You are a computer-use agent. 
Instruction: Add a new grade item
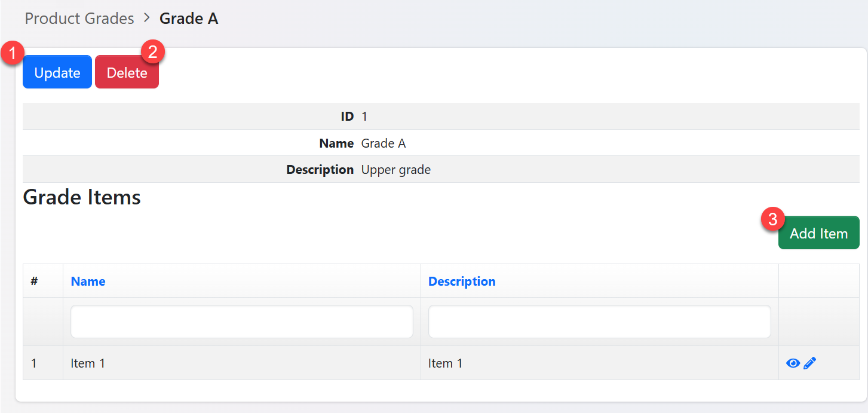tap(818, 233)
